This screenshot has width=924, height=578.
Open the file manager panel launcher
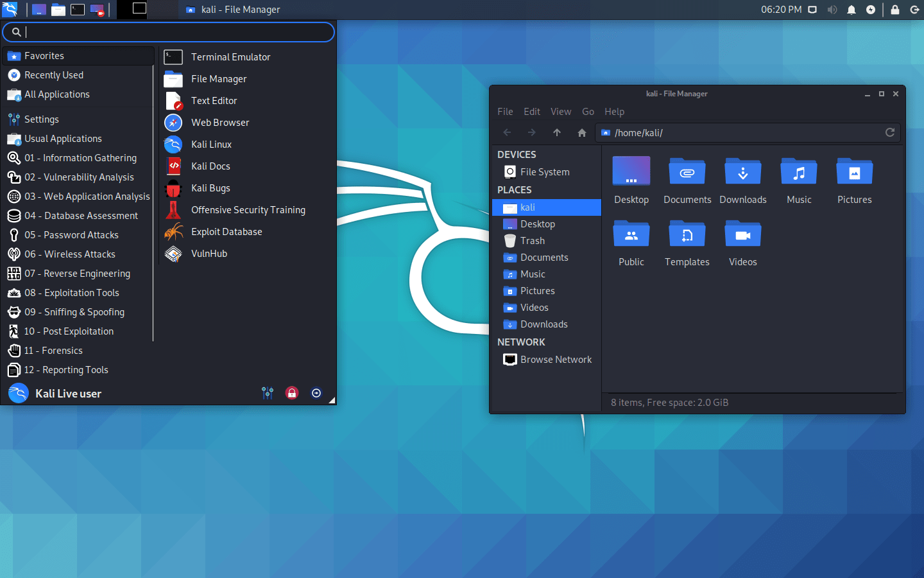point(58,10)
